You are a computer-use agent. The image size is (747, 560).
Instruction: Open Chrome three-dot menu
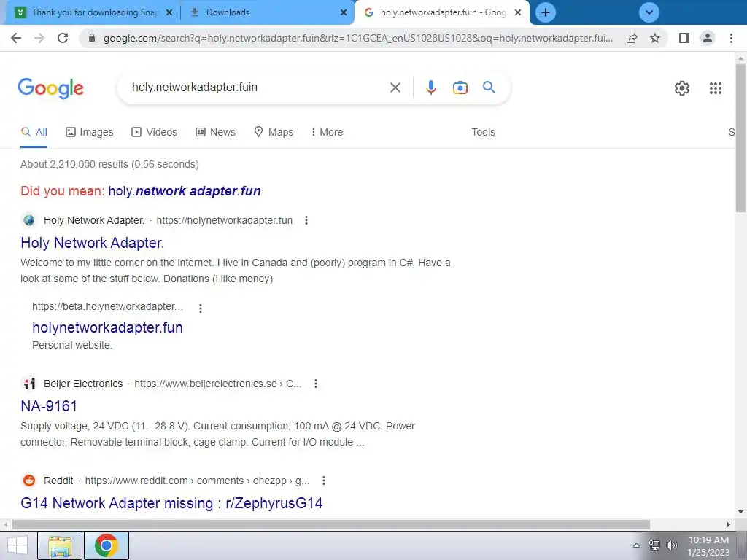tap(731, 38)
